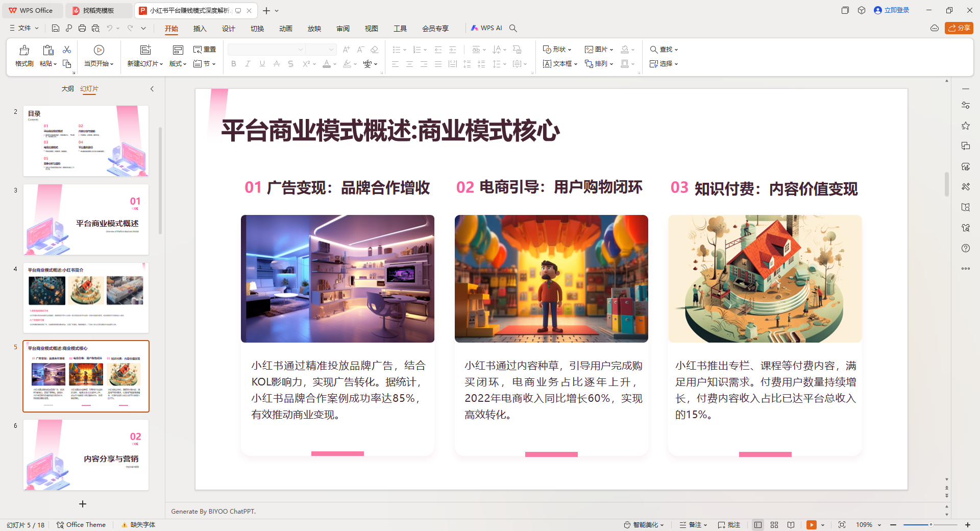Click the fit-to-window icon in status bar
The width and height of the screenshot is (980, 531).
click(842, 525)
